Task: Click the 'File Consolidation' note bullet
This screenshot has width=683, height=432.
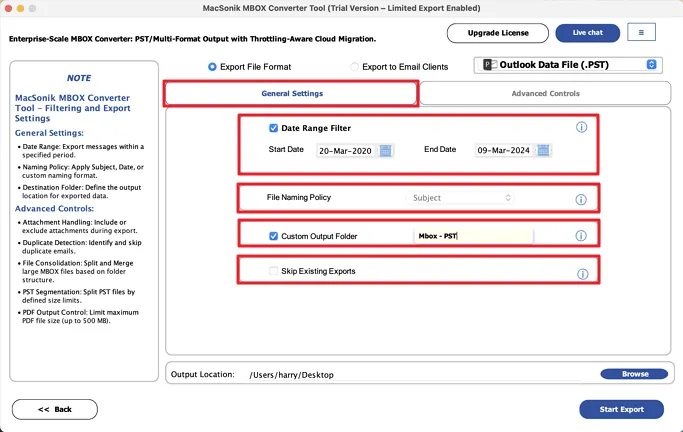Action: coord(78,271)
